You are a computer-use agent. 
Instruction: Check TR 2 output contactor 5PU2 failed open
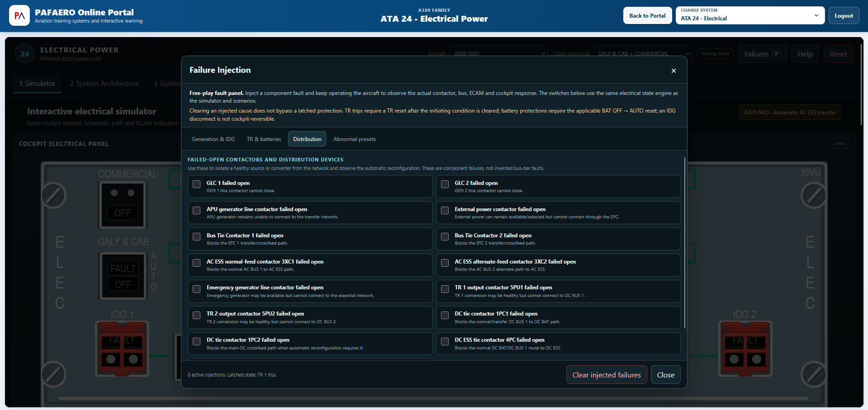[x=197, y=316]
